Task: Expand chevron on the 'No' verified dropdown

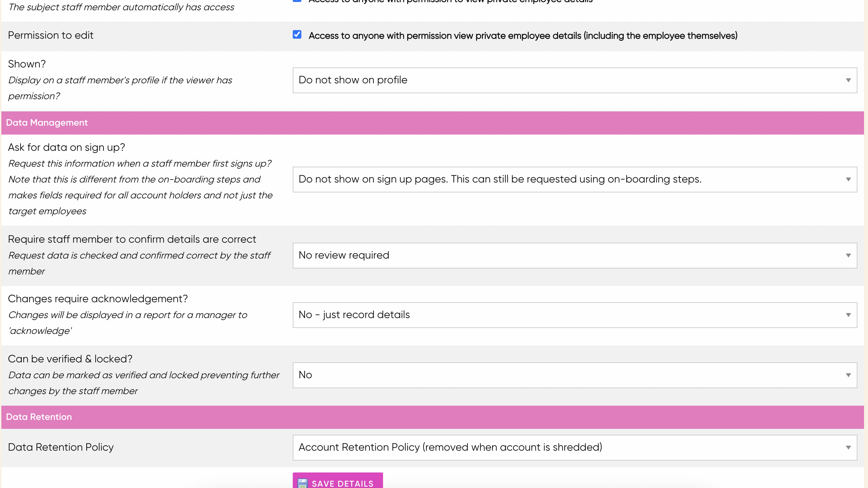Action: coord(848,375)
